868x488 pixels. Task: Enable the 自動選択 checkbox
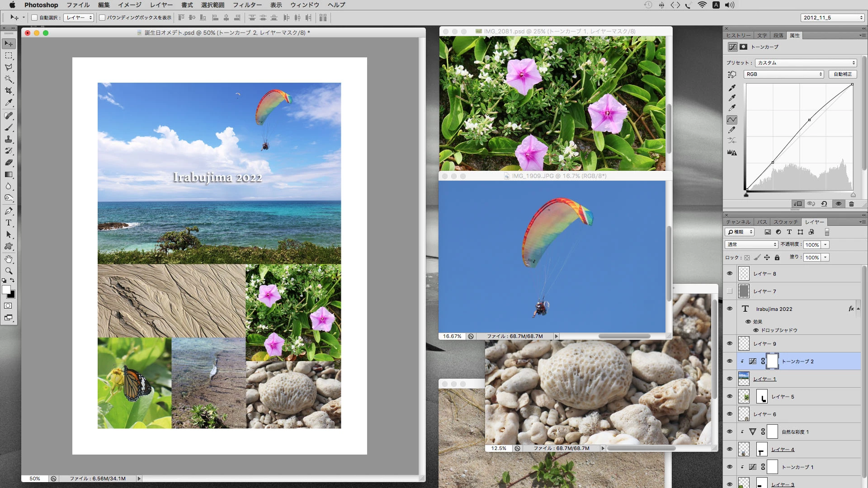click(34, 18)
